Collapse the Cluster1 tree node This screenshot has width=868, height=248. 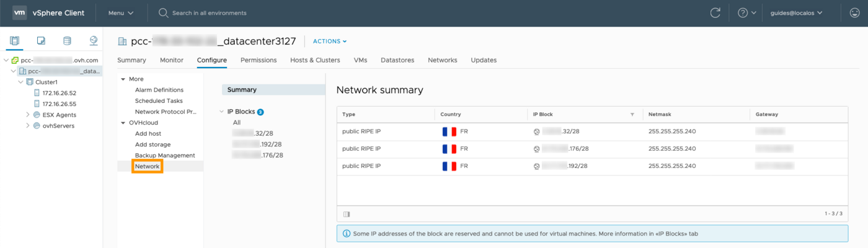tap(20, 82)
